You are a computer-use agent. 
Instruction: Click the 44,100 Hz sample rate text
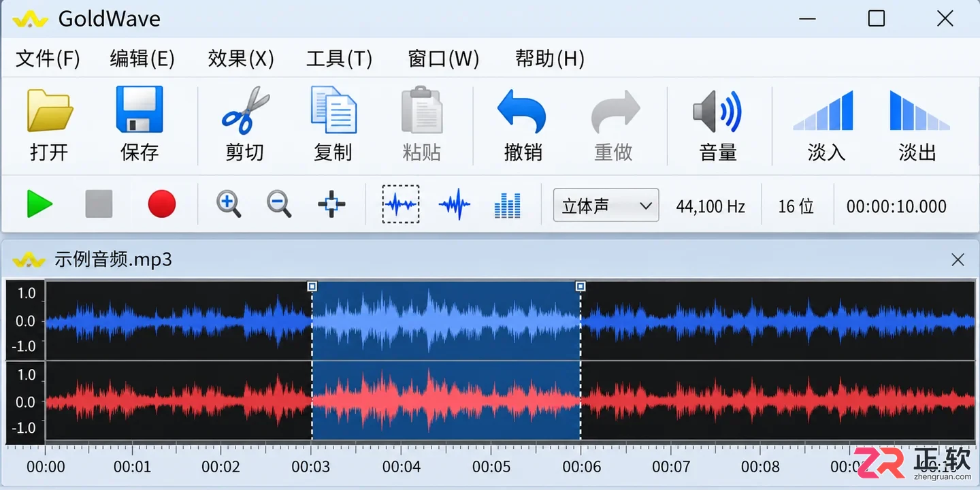(710, 206)
